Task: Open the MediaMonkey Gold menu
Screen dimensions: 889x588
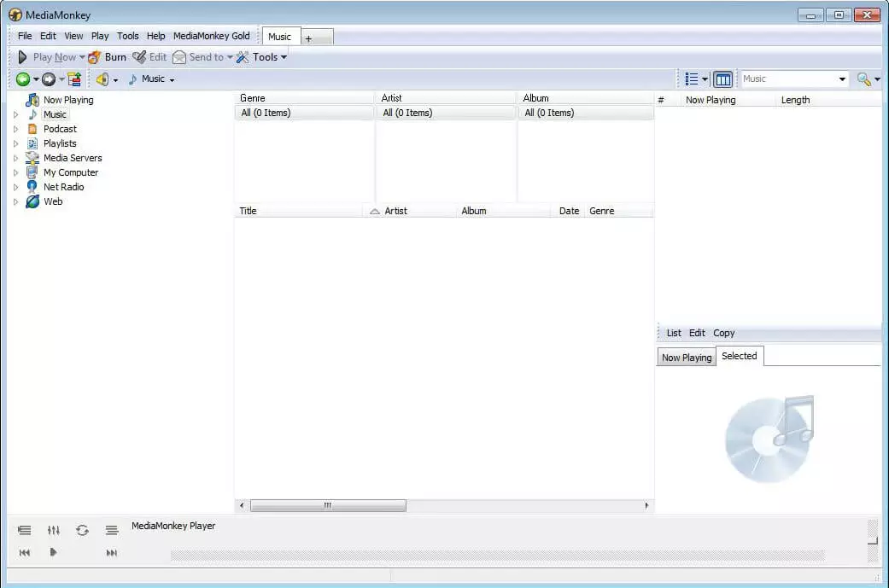Action: coord(211,36)
